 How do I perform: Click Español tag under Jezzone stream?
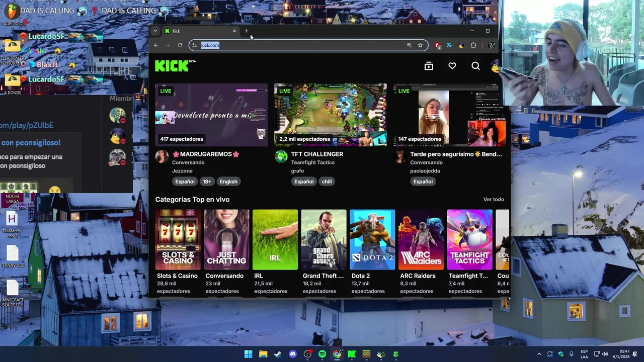click(x=185, y=182)
